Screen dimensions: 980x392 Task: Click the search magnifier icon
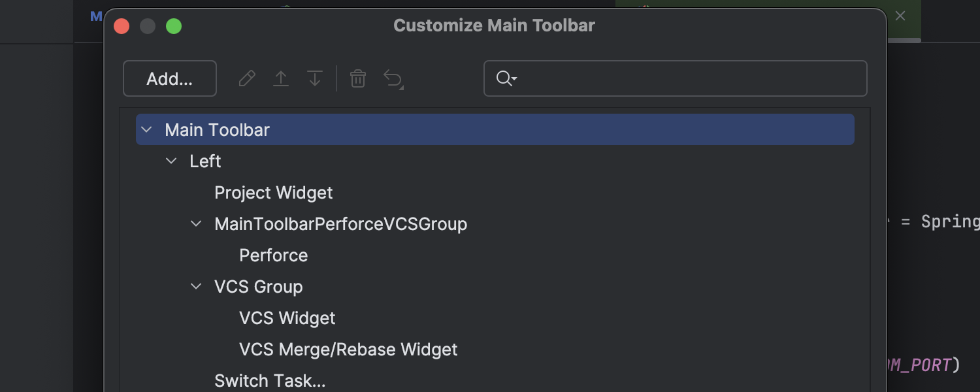pos(506,79)
